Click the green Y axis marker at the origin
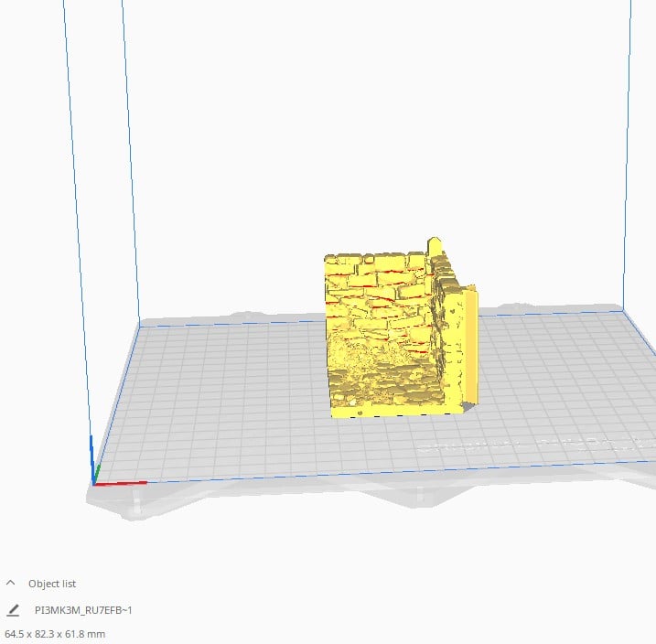This screenshot has width=656, height=644. click(x=97, y=473)
